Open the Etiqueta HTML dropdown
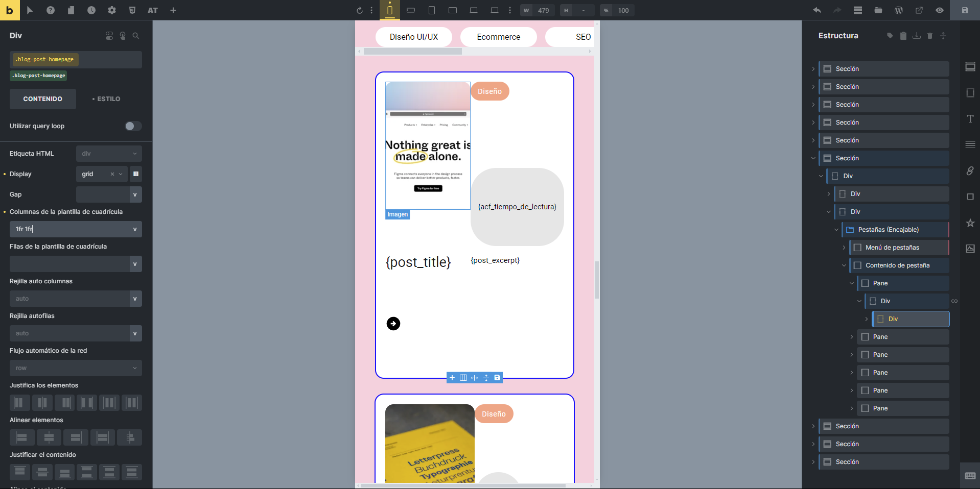This screenshot has width=980, height=489. coord(109,154)
